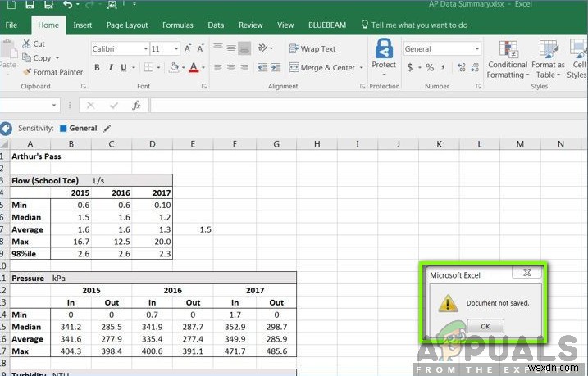Image resolution: width=588 pixels, height=376 pixels.
Task: Click the Decrease Decimal icon
Action: [475, 67]
